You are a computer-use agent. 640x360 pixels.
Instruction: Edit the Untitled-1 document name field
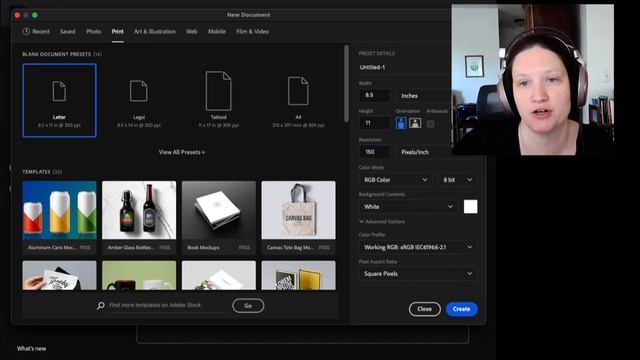tap(404, 67)
